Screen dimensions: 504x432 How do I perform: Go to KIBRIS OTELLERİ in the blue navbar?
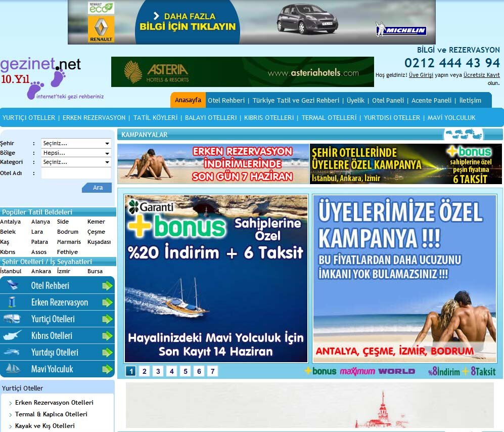tap(268, 117)
